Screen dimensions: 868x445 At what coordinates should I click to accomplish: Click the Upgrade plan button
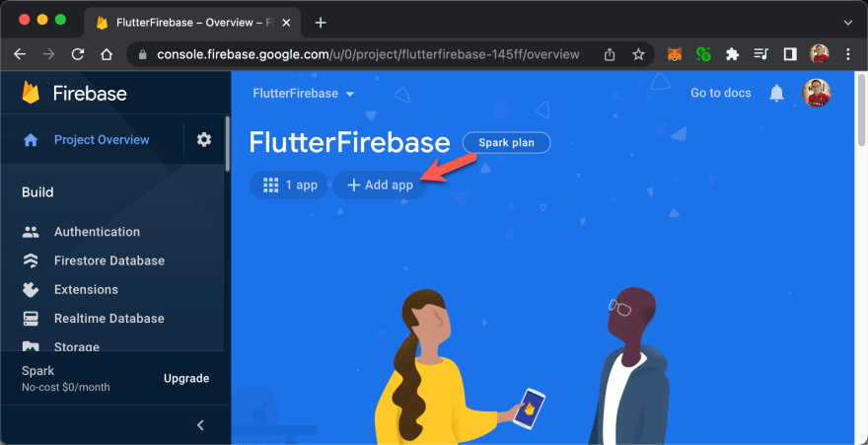coord(186,379)
